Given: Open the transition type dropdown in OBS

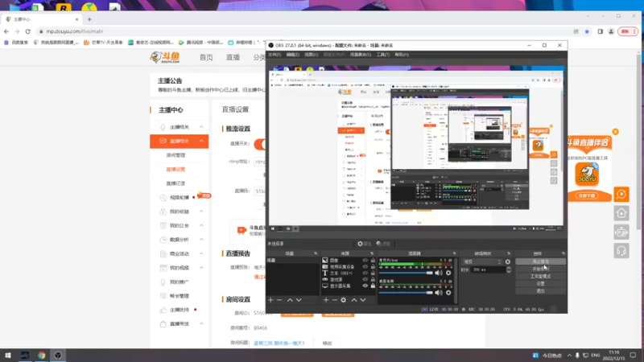Looking at the screenshot, I should pos(482,261).
